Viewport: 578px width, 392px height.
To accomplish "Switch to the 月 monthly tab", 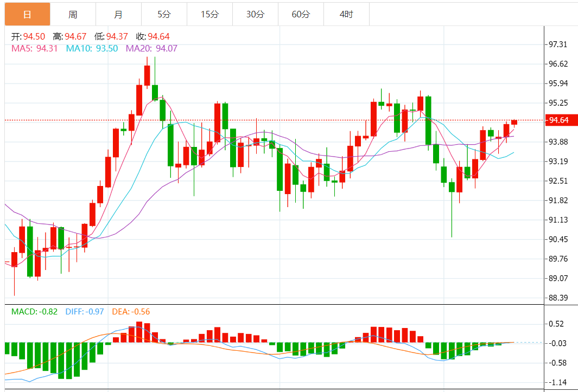I will 118,15.
